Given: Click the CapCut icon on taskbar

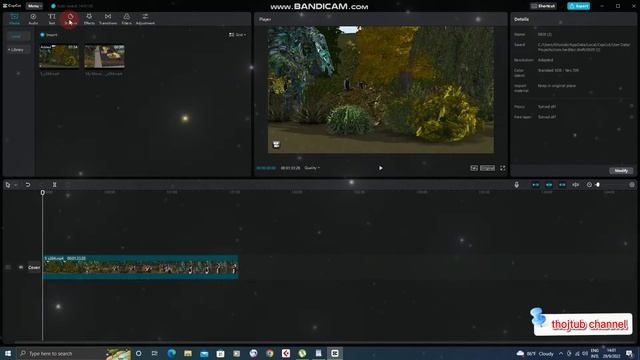Looking at the screenshot, I should (335, 353).
